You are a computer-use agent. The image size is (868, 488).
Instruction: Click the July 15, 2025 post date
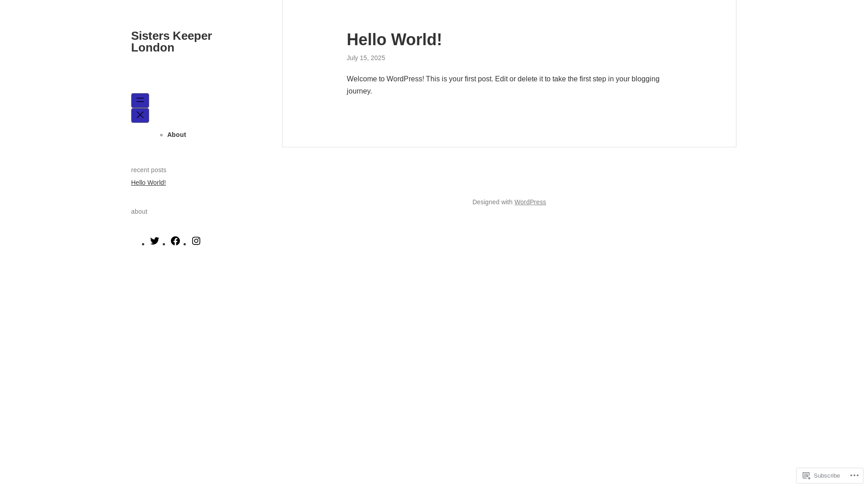point(366,58)
